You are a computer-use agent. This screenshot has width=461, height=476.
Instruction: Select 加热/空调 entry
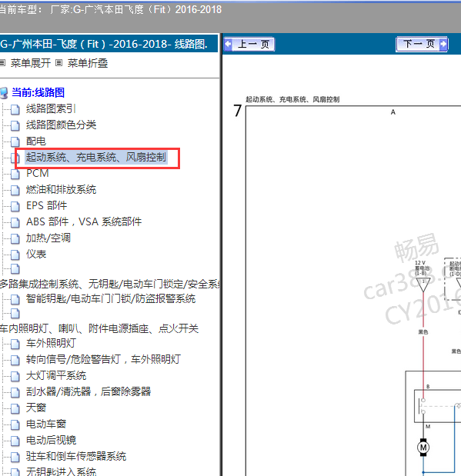pos(48,238)
